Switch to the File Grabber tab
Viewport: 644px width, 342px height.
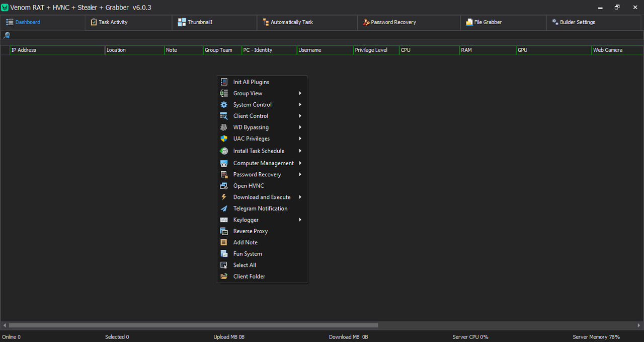tap(503, 22)
